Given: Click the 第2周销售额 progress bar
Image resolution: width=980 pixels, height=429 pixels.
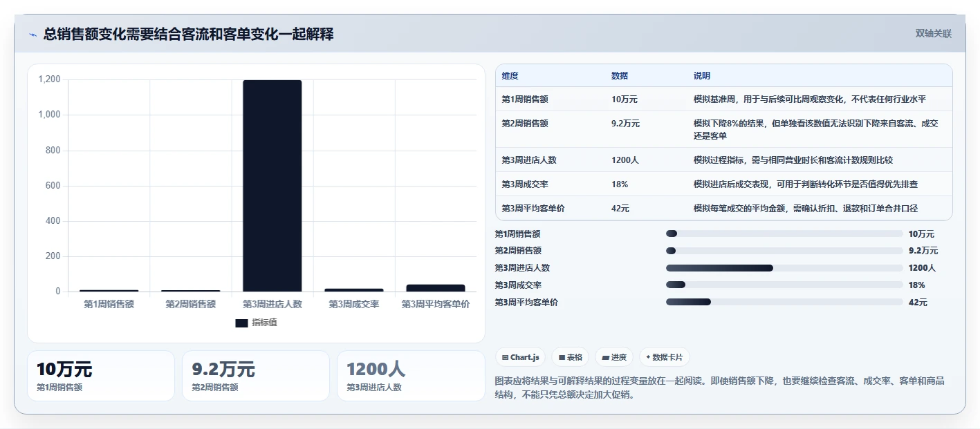Looking at the screenshot, I should 784,251.
